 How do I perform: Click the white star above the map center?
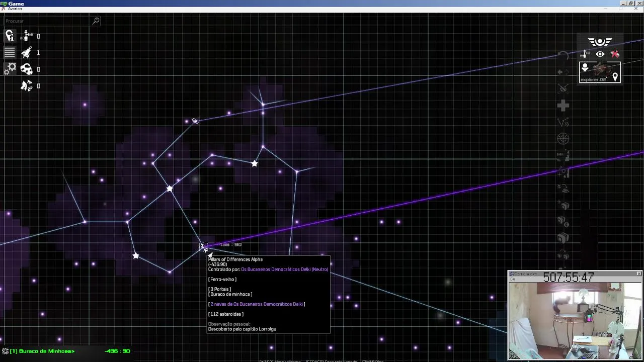(x=255, y=163)
